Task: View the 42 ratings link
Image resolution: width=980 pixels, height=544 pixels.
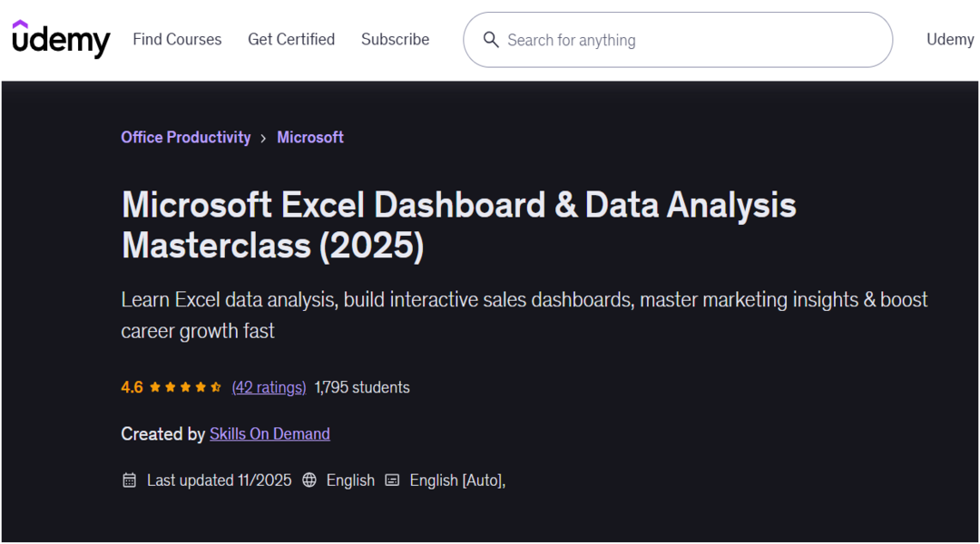Action: pyautogui.click(x=269, y=387)
